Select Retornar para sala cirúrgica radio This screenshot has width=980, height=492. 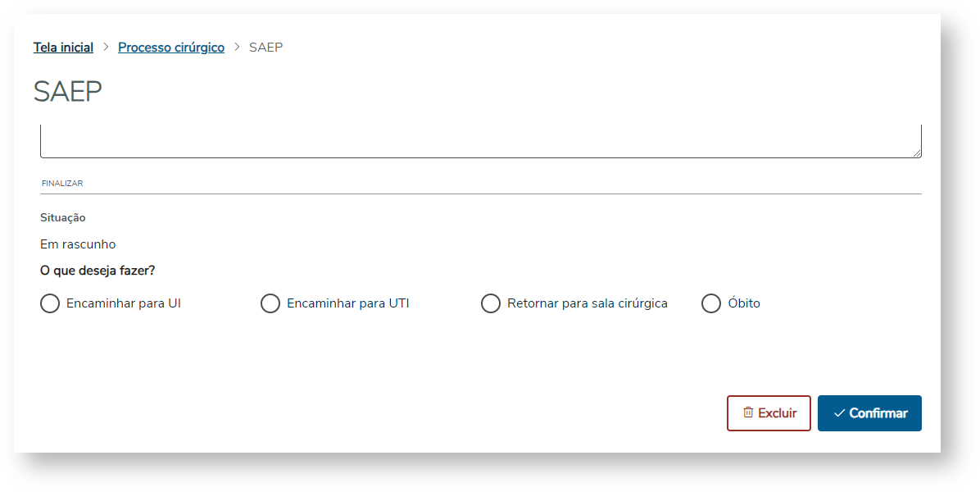point(491,303)
